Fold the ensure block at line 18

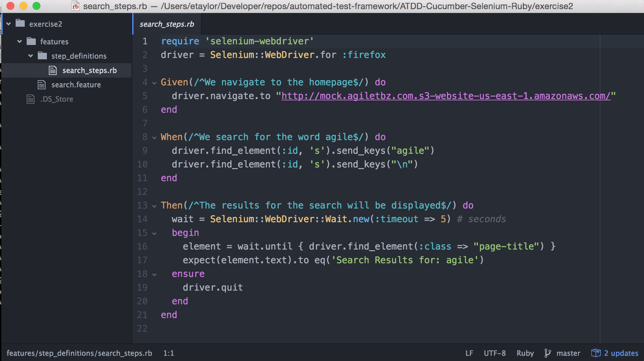(x=154, y=274)
